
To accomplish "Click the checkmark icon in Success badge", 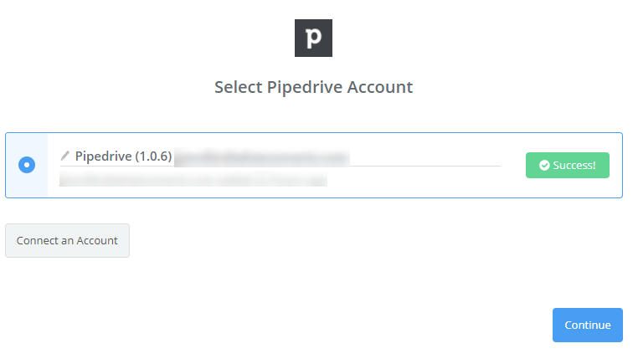I will coord(544,165).
